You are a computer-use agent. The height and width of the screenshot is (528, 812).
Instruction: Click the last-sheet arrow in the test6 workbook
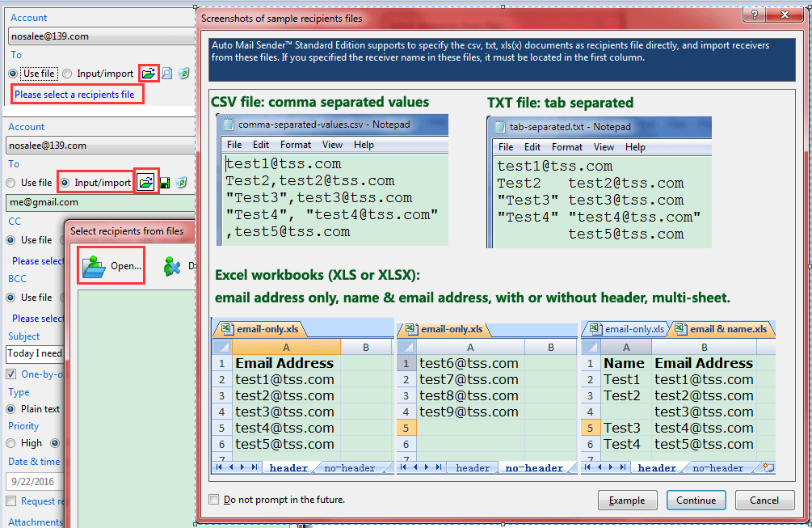click(439, 467)
